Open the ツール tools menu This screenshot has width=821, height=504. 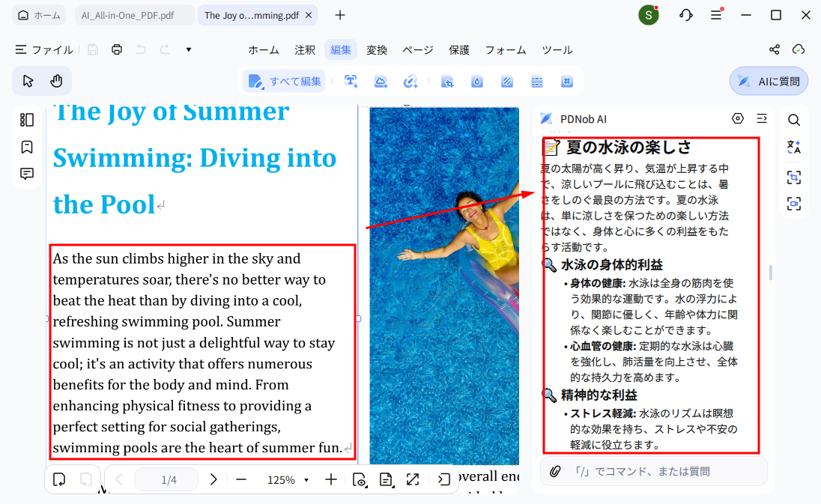pyautogui.click(x=557, y=50)
